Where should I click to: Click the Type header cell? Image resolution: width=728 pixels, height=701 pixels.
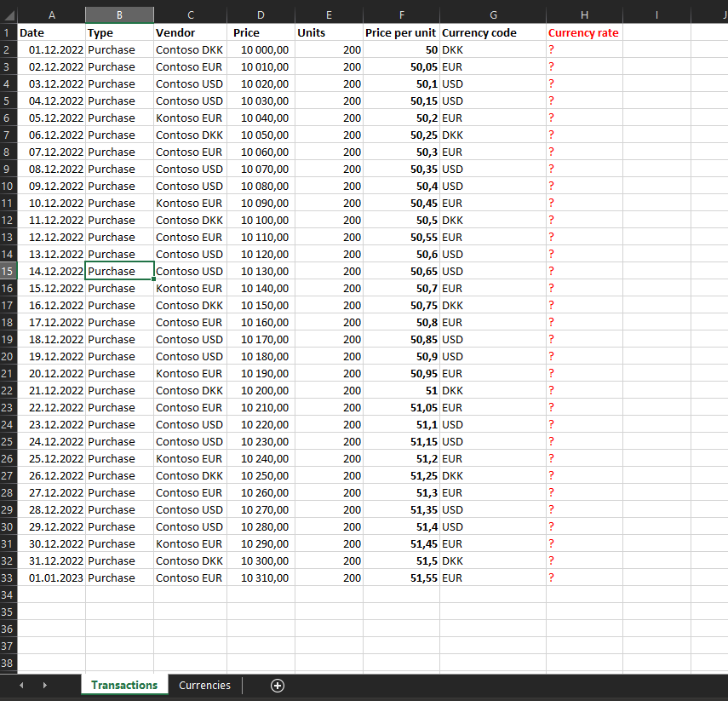pyautogui.click(x=120, y=32)
